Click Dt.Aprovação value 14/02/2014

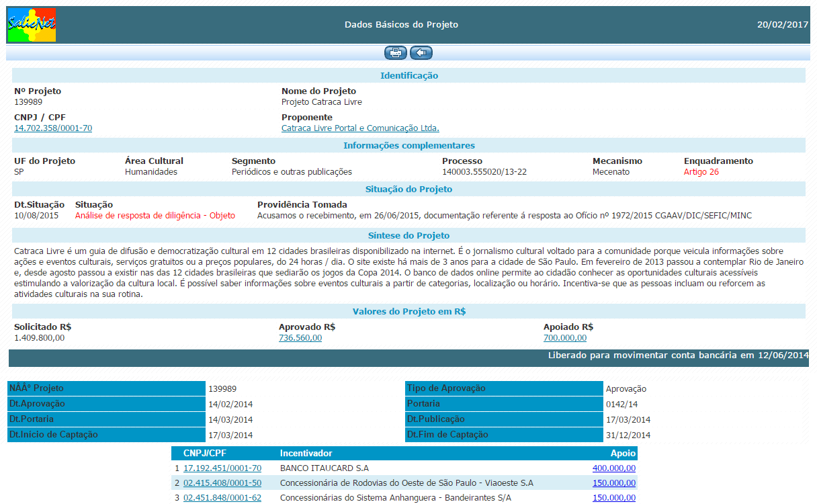[230, 404]
